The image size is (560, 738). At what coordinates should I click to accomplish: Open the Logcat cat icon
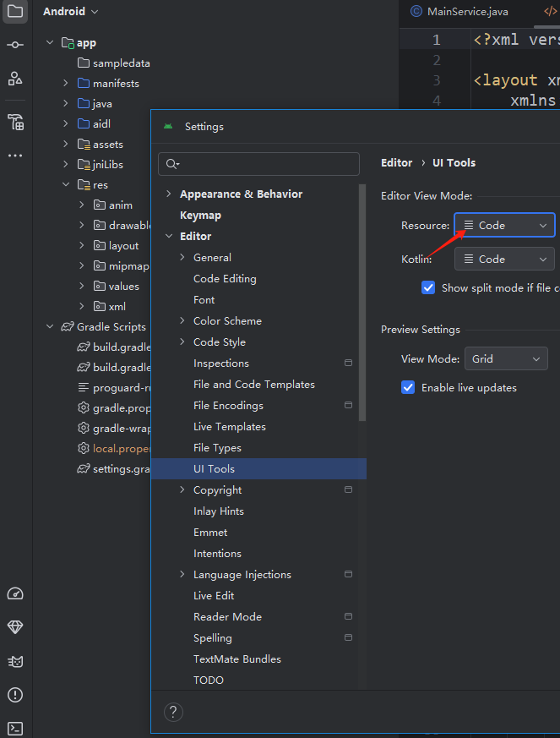15,661
